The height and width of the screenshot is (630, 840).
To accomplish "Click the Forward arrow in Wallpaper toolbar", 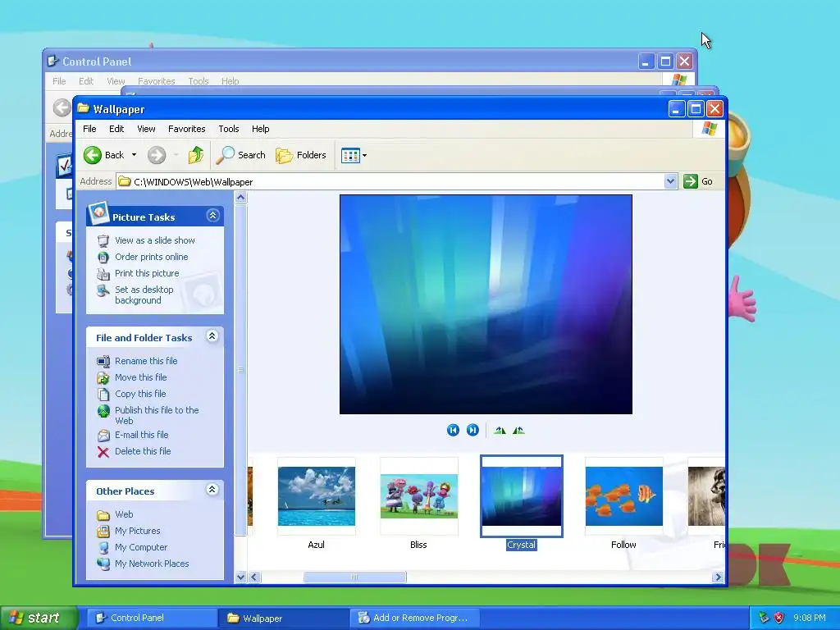I will tap(157, 155).
